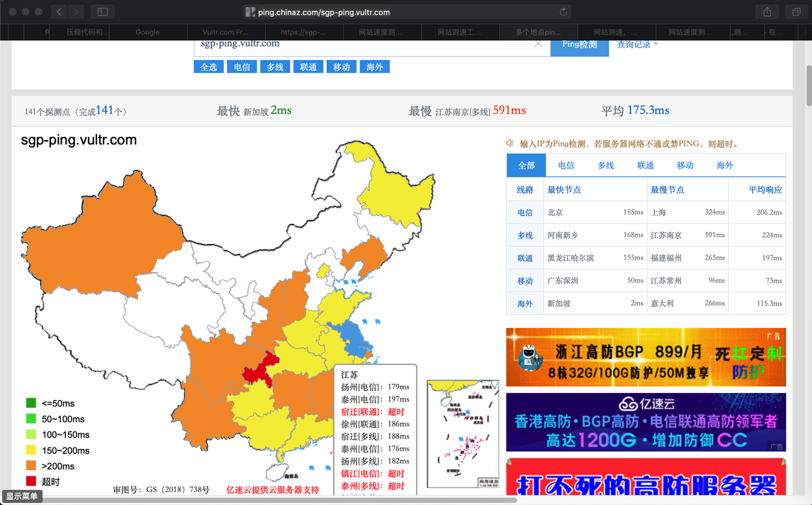Click the dark green <=50ms legend swatch

(x=31, y=403)
